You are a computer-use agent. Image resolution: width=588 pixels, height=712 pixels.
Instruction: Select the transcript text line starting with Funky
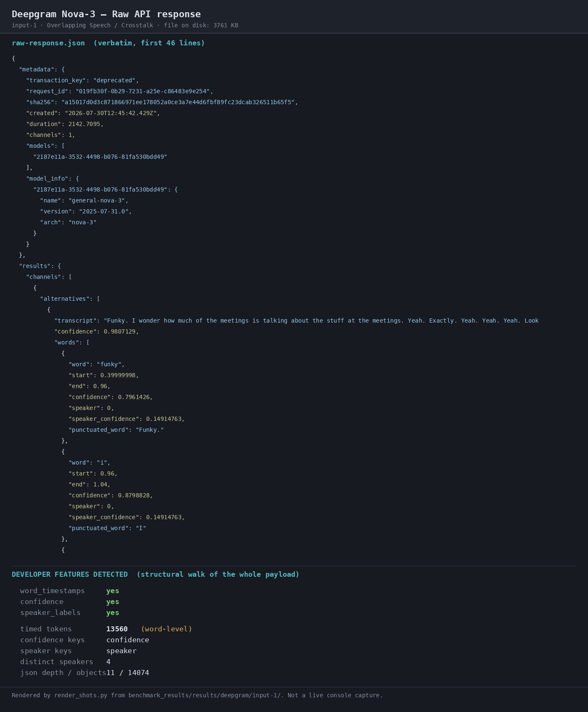(x=297, y=321)
